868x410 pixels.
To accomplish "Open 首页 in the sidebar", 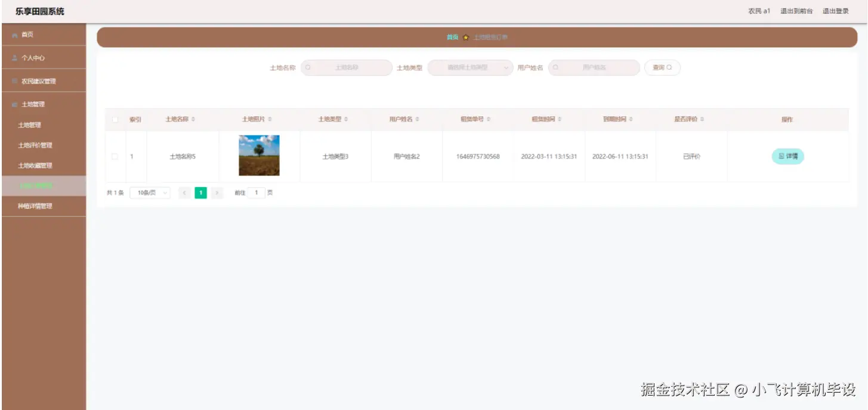I will click(x=44, y=35).
